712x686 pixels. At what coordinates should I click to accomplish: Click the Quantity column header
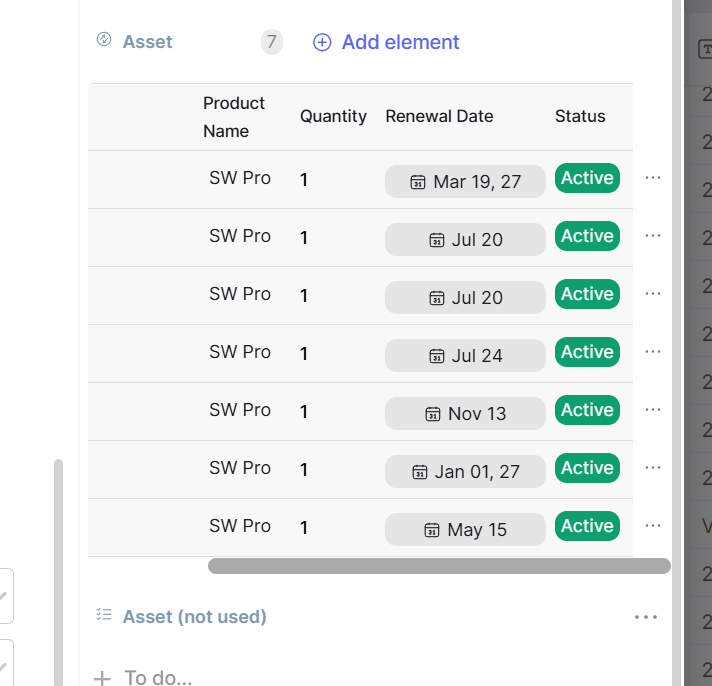point(333,116)
